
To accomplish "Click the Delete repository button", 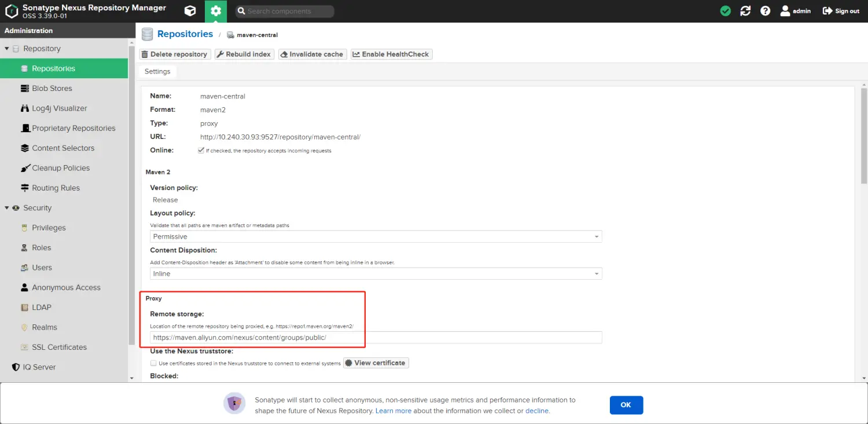I will 175,54.
